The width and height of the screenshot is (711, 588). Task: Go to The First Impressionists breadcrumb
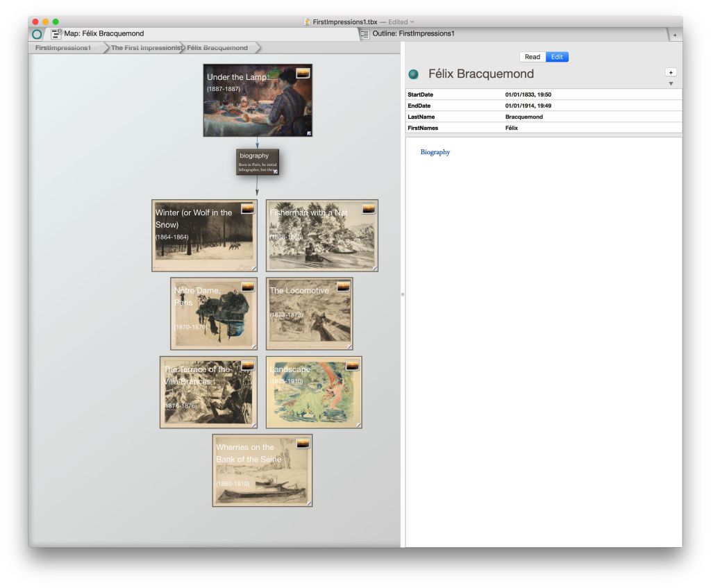coord(146,48)
